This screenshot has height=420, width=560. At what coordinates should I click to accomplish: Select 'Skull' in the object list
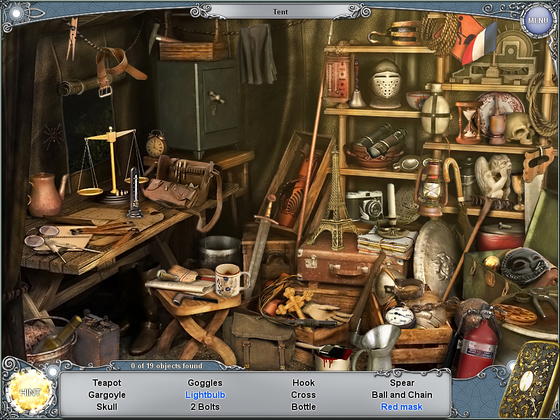pos(107,407)
